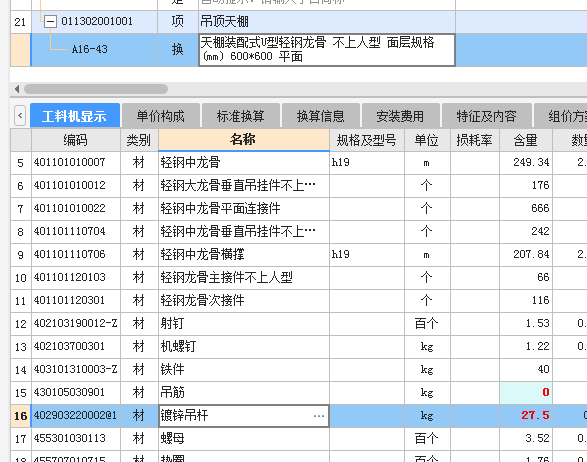Select row header number 16
Viewport: 587px width, 462px height.
click(21, 416)
